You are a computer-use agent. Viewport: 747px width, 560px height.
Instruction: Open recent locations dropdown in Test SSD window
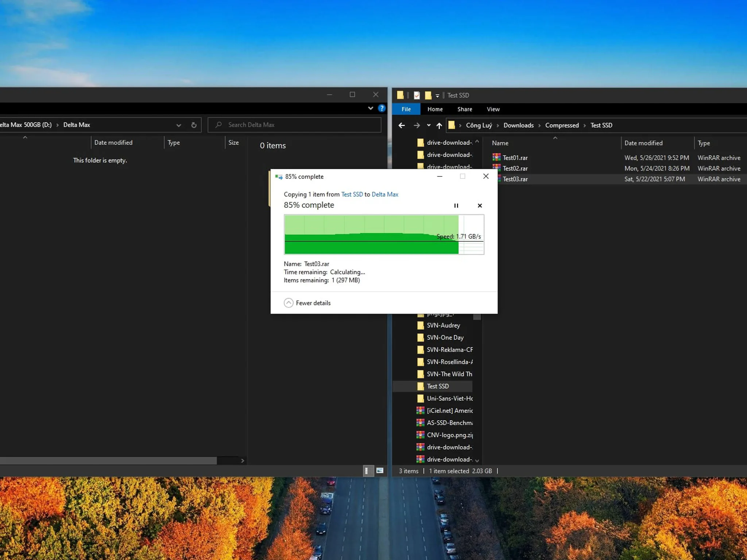click(x=429, y=125)
